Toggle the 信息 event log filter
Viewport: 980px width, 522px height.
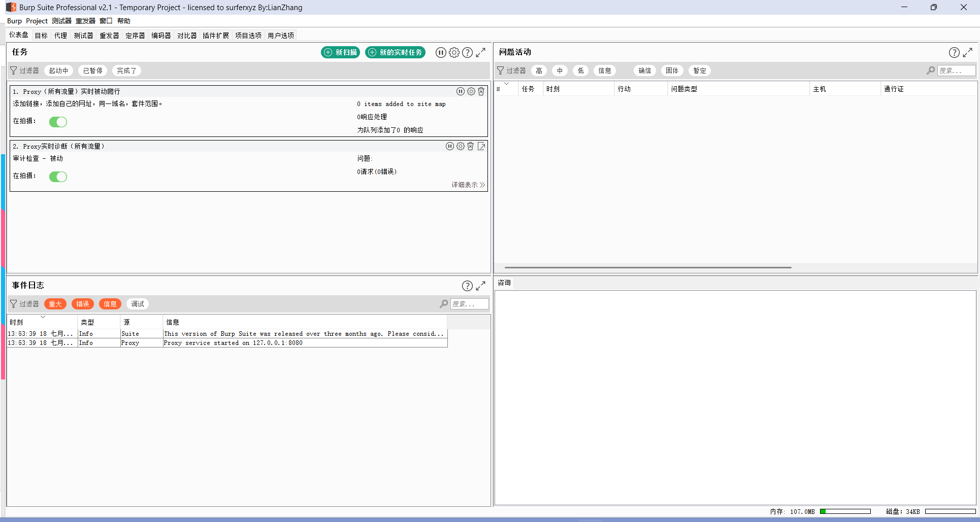point(110,304)
